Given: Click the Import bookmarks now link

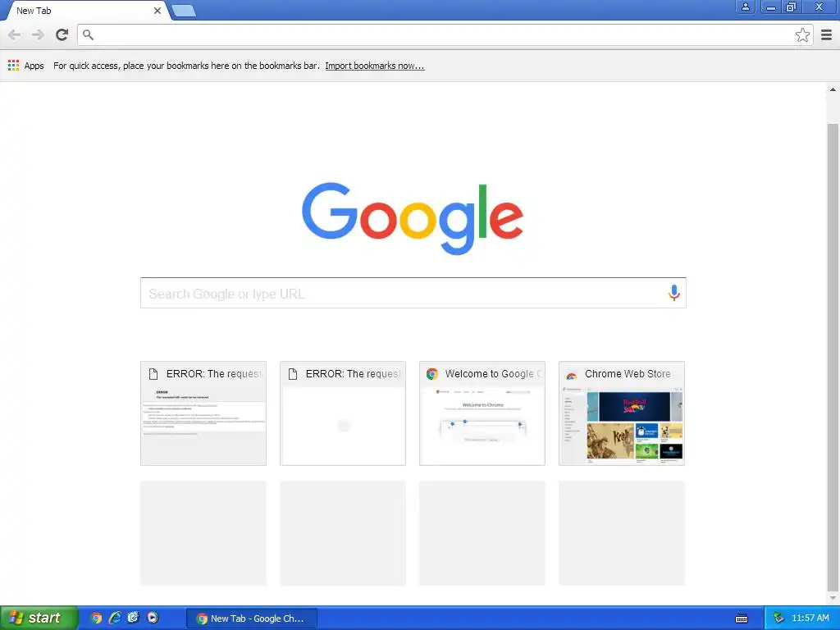Looking at the screenshot, I should coord(374,66).
